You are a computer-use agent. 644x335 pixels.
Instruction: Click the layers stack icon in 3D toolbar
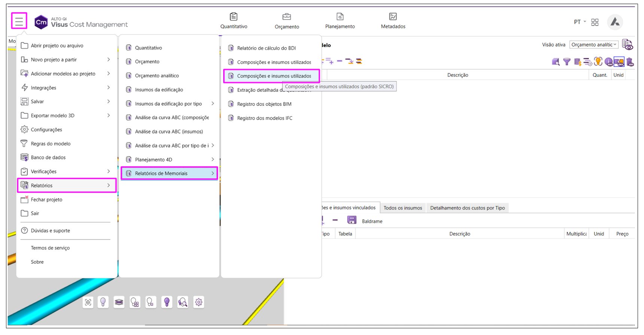click(119, 302)
